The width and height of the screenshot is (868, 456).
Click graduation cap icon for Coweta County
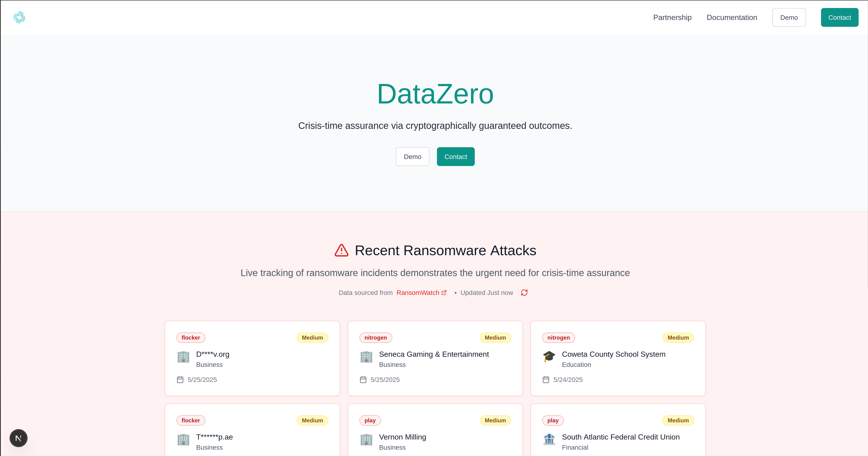(x=549, y=357)
